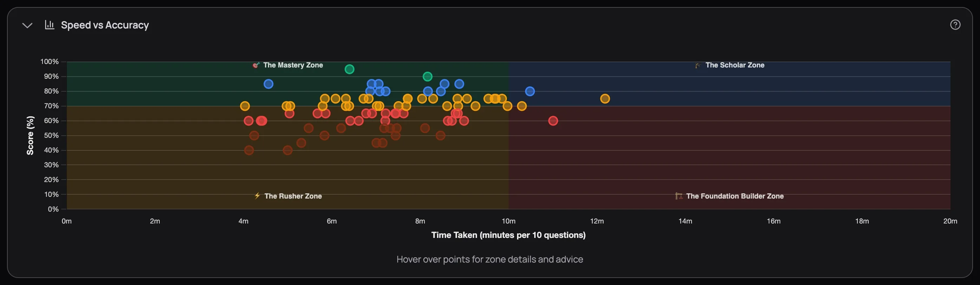Screen dimensions: 980x285
Task: Select the green data point near 95%
Action: tap(350, 69)
